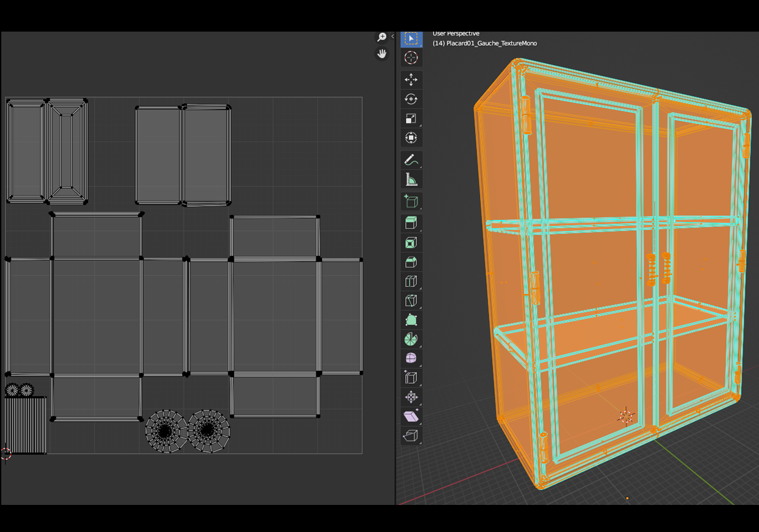Pick the Scale tool

click(411, 119)
